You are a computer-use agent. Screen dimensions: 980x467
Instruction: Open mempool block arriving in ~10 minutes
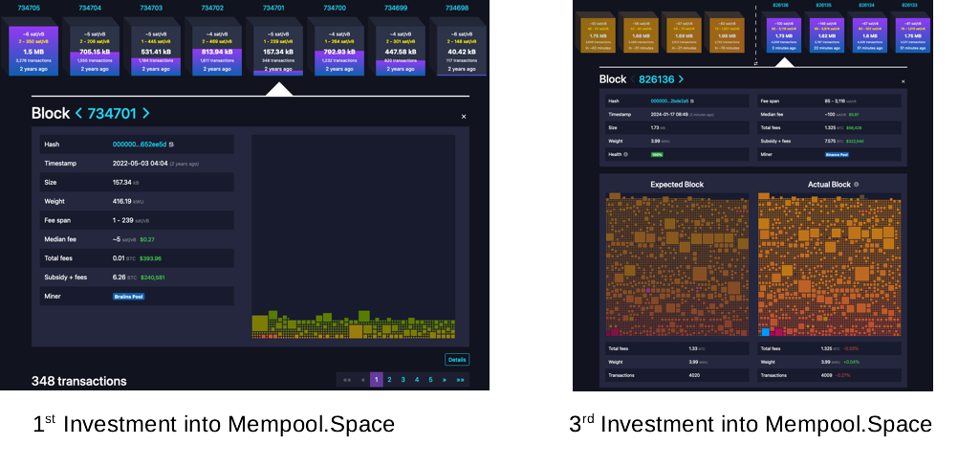click(727, 35)
